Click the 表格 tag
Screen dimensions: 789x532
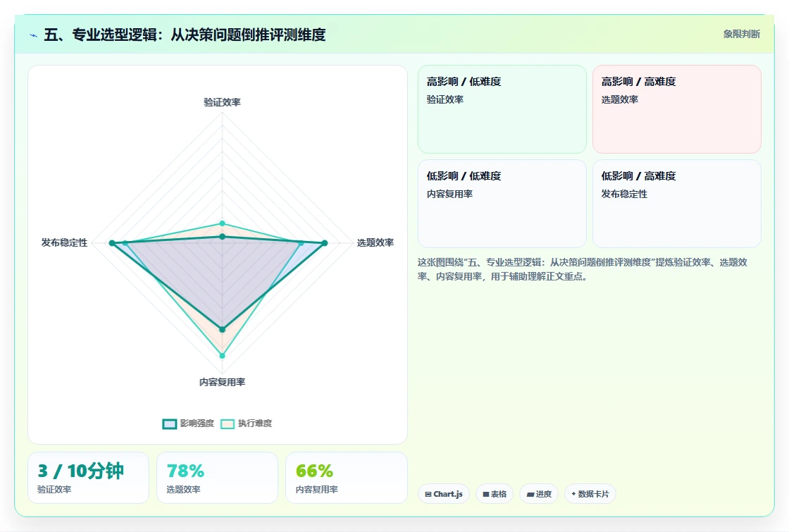(x=494, y=494)
